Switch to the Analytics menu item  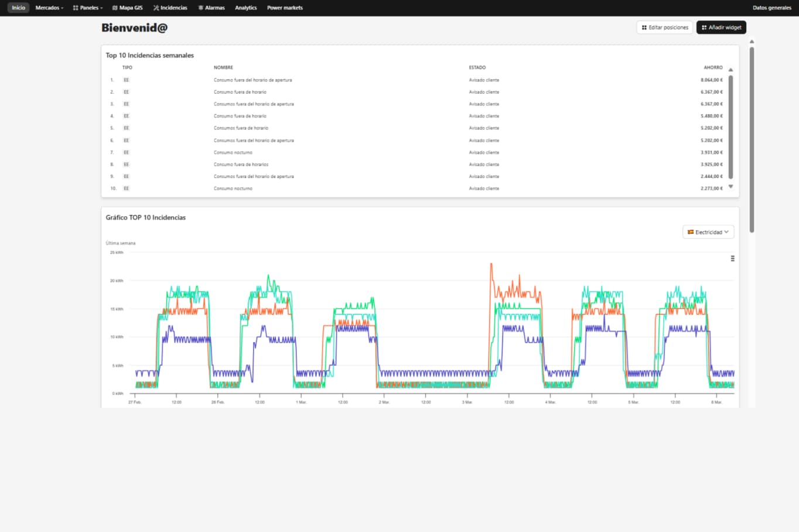coord(245,8)
